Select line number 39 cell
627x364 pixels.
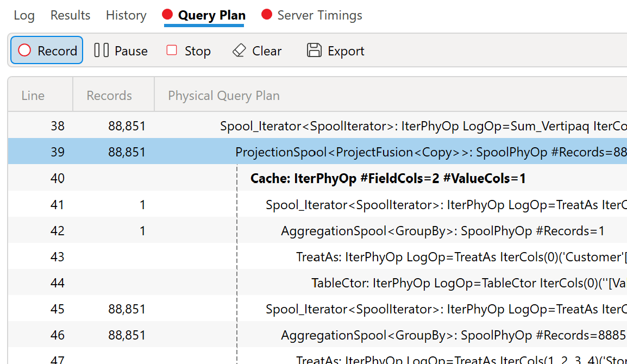58,152
